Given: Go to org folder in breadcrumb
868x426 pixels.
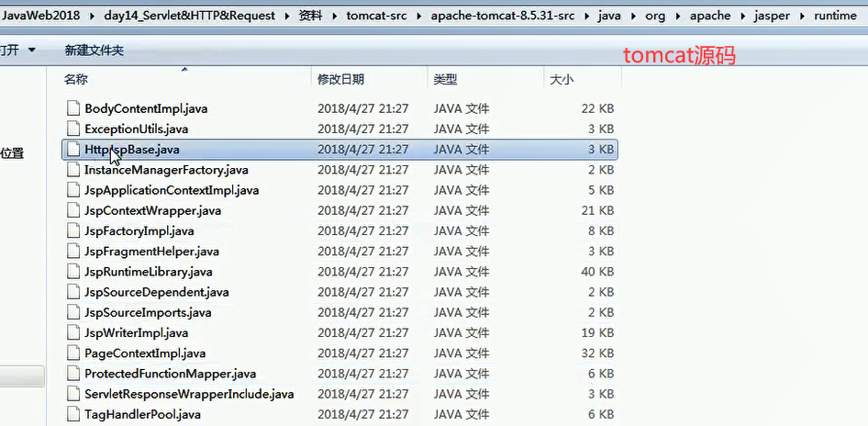Looking at the screenshot, I should 655,16.
